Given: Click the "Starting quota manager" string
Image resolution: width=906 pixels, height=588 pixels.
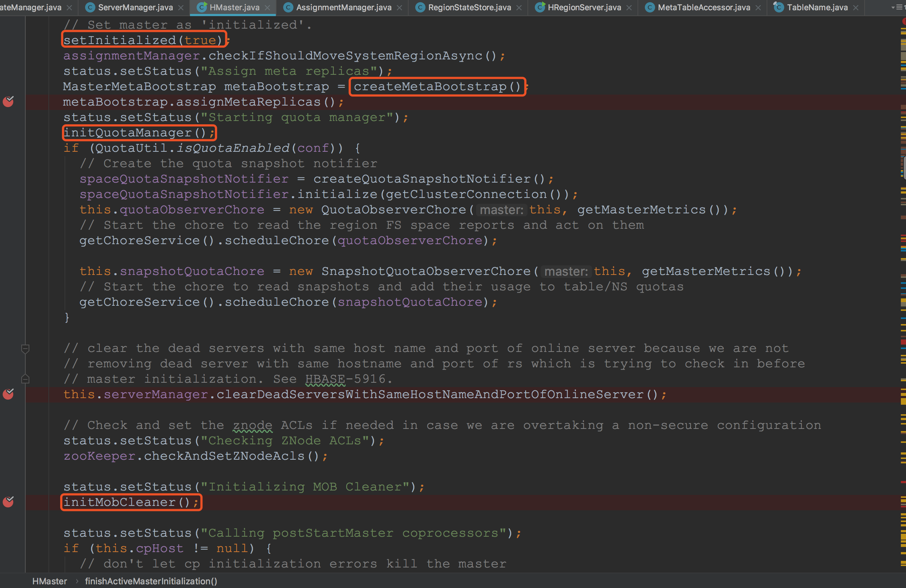Looking at the screenshot, I should pos(297,117).
